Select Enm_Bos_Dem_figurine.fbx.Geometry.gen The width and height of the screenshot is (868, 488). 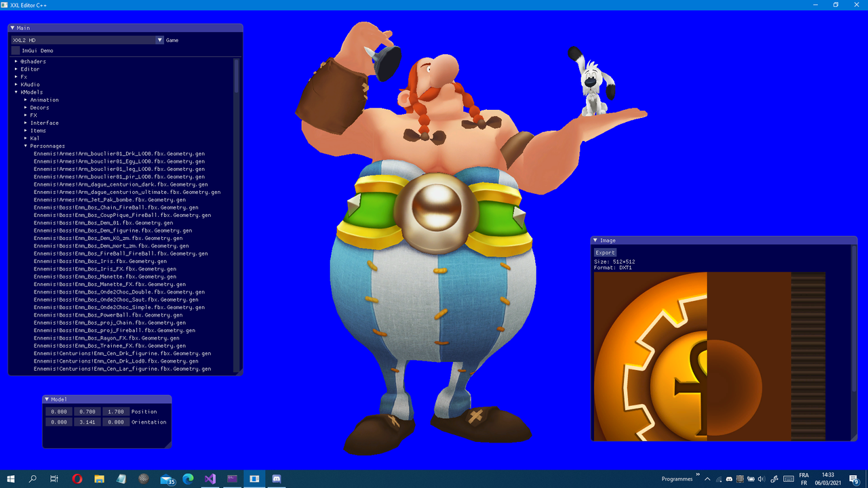point(113,230)
